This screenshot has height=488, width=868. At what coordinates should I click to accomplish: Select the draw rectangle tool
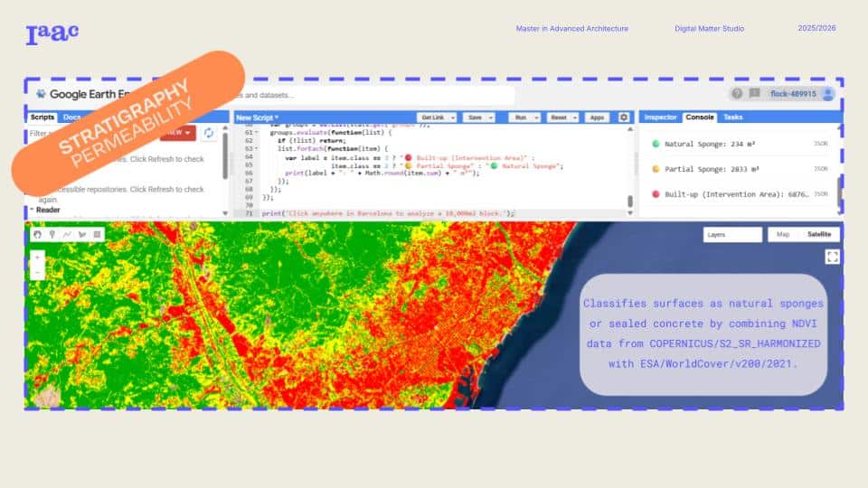pyautogui.click(x=98, y=234)
